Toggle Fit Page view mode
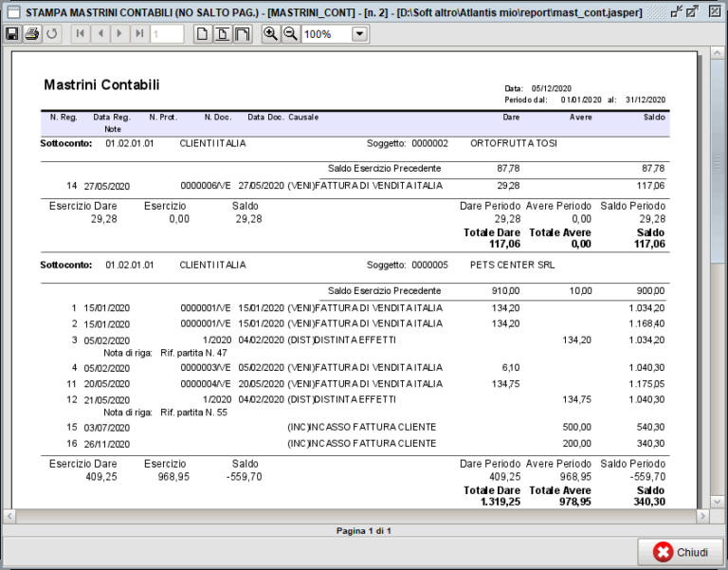The width and height of the screenshot is (728, 570). pos(223,34)
